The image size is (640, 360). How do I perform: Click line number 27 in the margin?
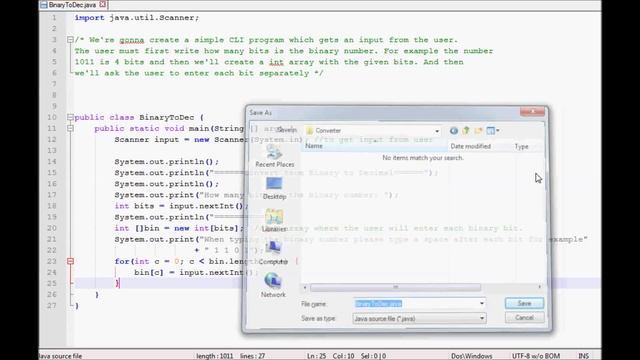click(51, 306)
